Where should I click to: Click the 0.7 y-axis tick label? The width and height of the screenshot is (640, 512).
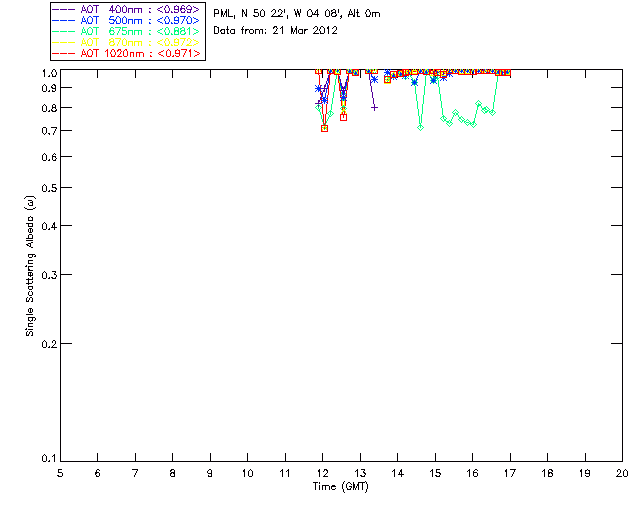(x=49, y=131)
